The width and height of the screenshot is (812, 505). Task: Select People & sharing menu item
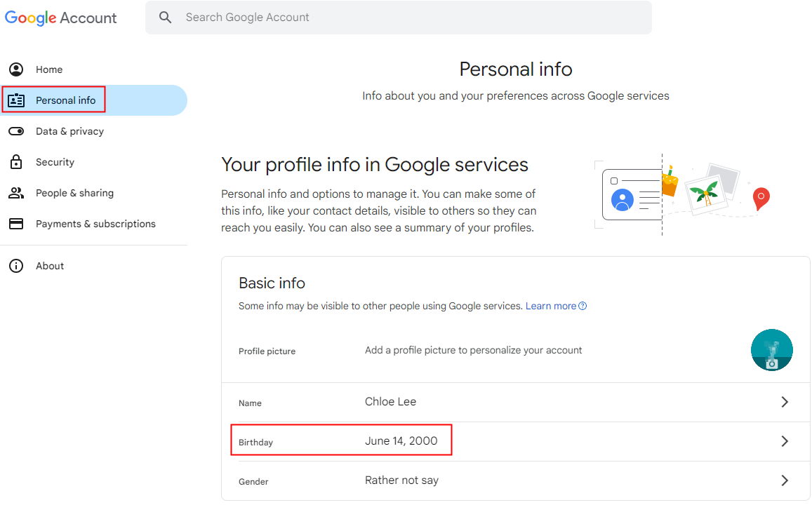pos(74,193)
